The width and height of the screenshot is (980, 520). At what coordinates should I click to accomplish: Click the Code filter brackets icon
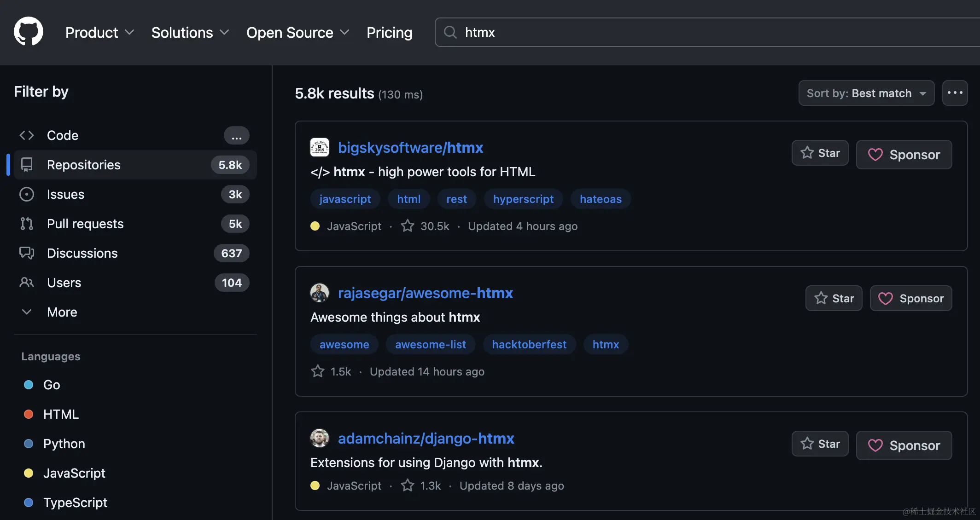(27, 135)
